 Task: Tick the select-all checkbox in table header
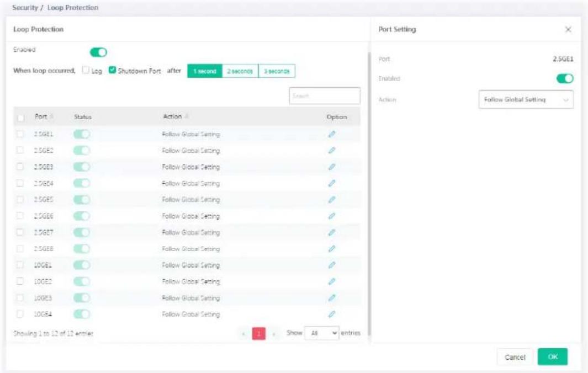point(20,118)
